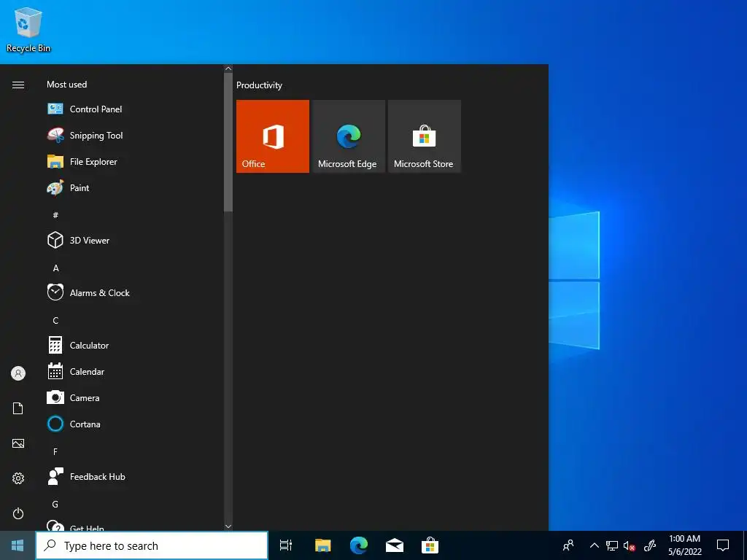This screenshot has height=560, width=747.
Task: Click the A letter index header
Action: tap(55, 268)
